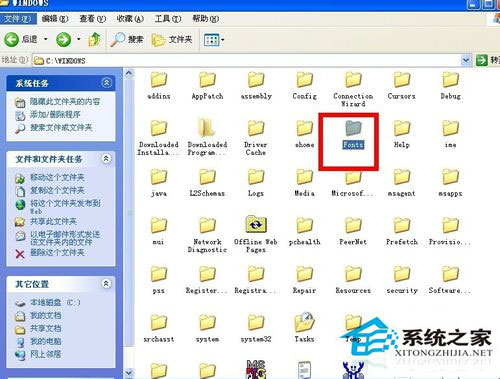Collapse the 文件和文件夹任务 panel
The height and width of the screenshot is (379, 500).
106,158
